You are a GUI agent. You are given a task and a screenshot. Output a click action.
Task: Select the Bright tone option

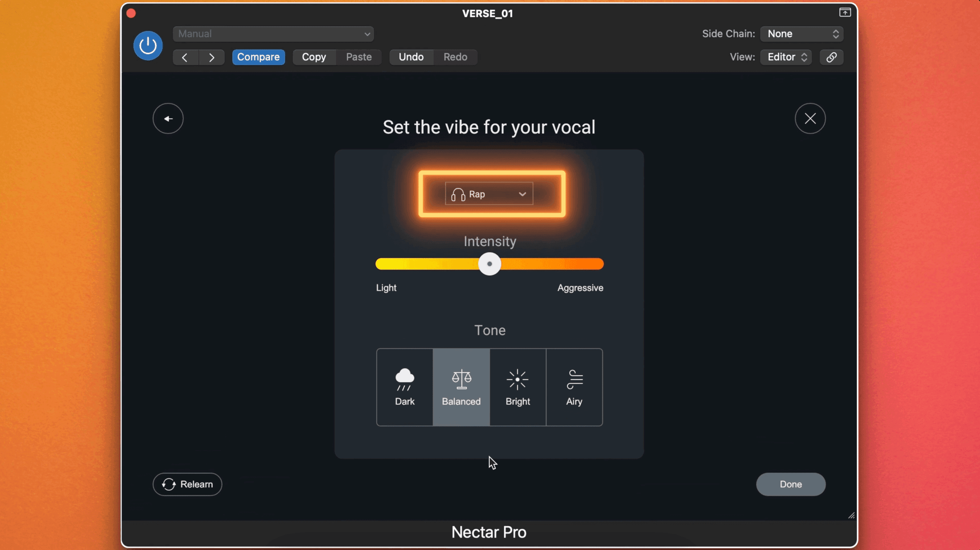(x=518, y=387)
